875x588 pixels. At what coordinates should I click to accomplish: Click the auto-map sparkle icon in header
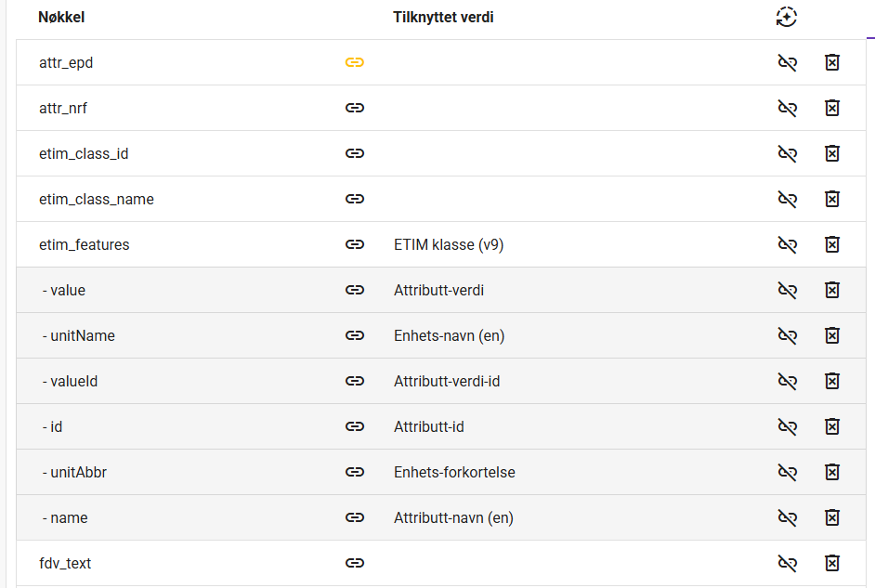click(786, 17)
